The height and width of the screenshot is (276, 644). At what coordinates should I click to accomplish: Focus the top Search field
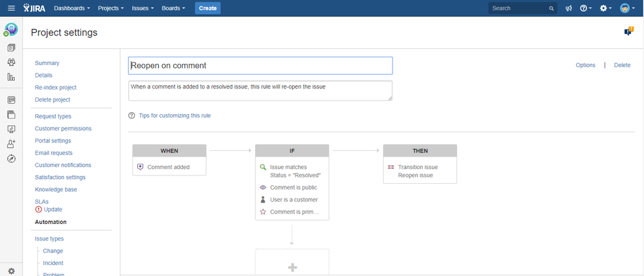[x=522, y=8]
